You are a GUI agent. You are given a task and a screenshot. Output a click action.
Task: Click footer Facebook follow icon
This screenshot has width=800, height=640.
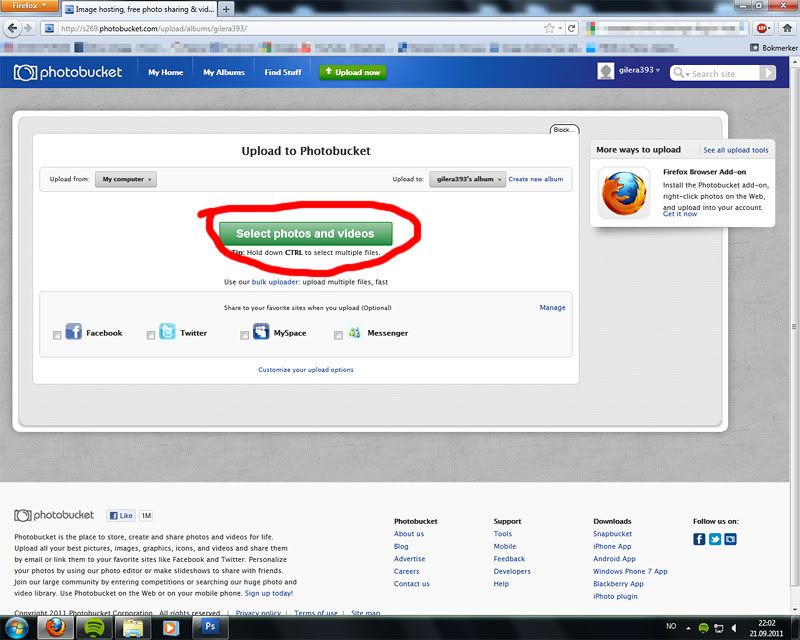click(x=699, y=539)
